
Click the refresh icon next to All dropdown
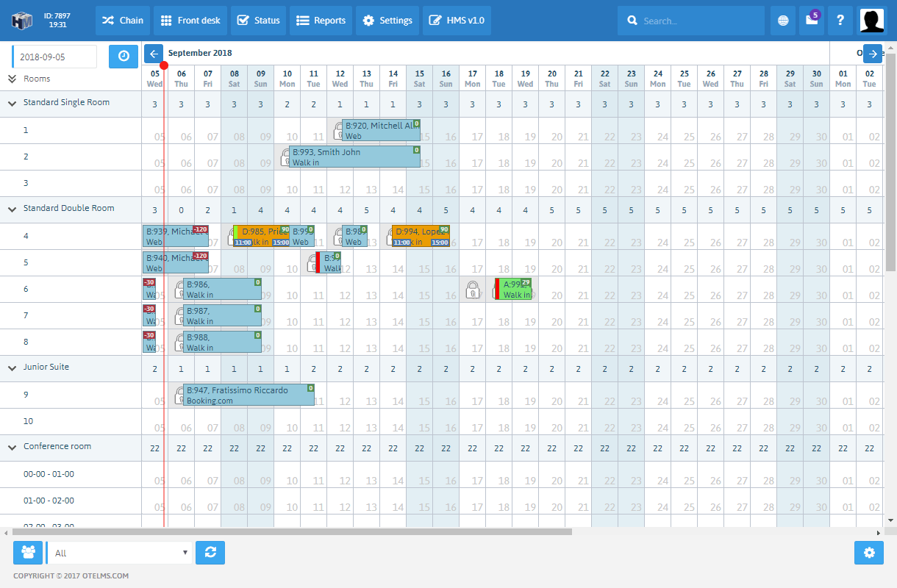[210, 553]
